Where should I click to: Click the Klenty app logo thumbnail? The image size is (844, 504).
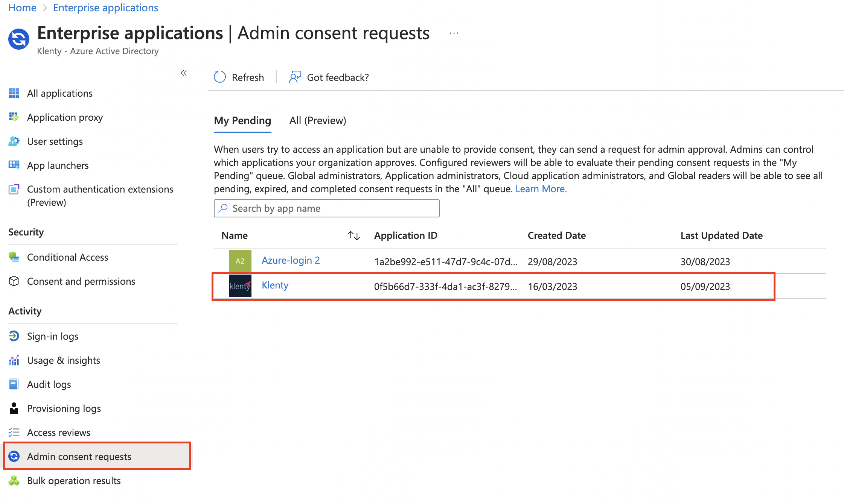click(240, 286)
